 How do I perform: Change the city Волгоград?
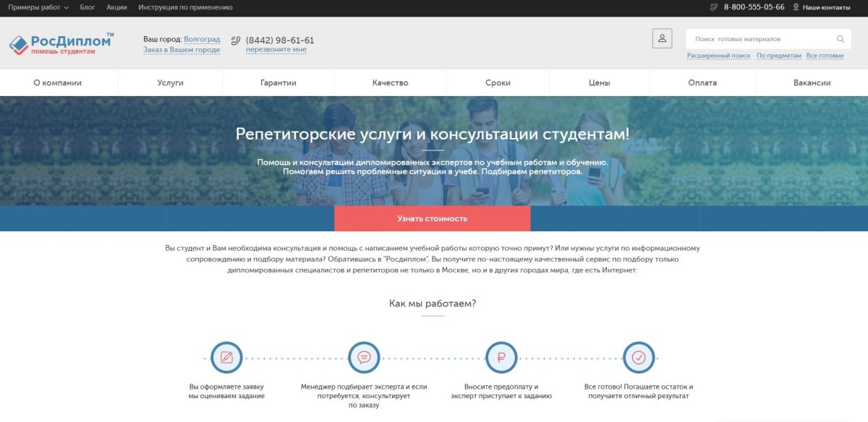click(x=202, y=39)
